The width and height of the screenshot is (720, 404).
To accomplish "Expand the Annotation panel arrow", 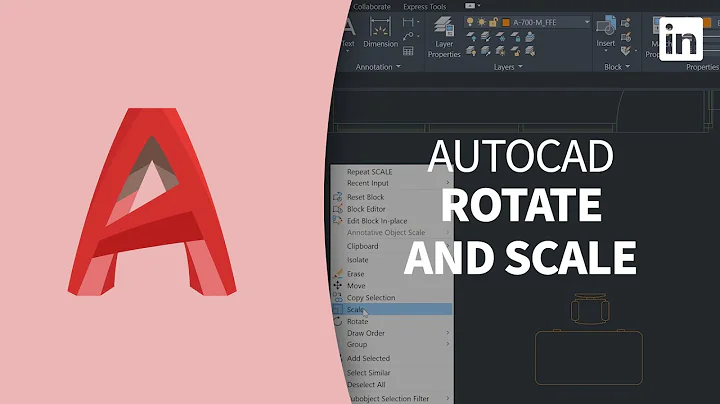I will [399, 67].
